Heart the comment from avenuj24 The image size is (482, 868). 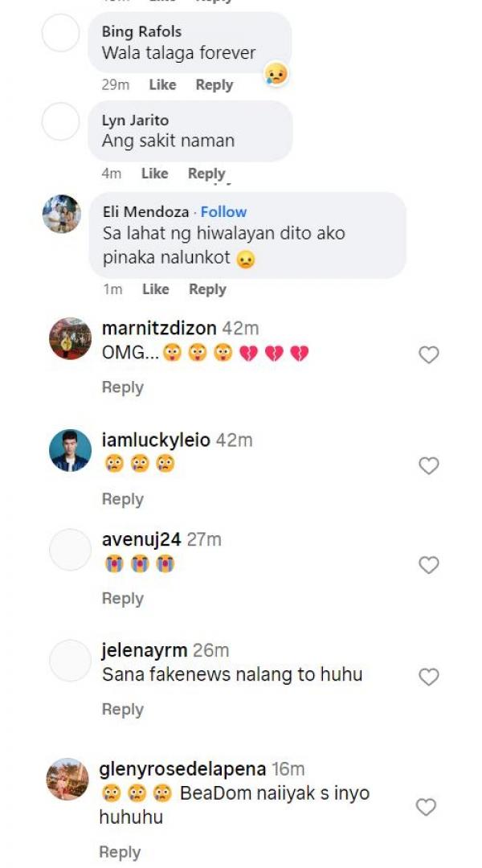click(429, 565)
